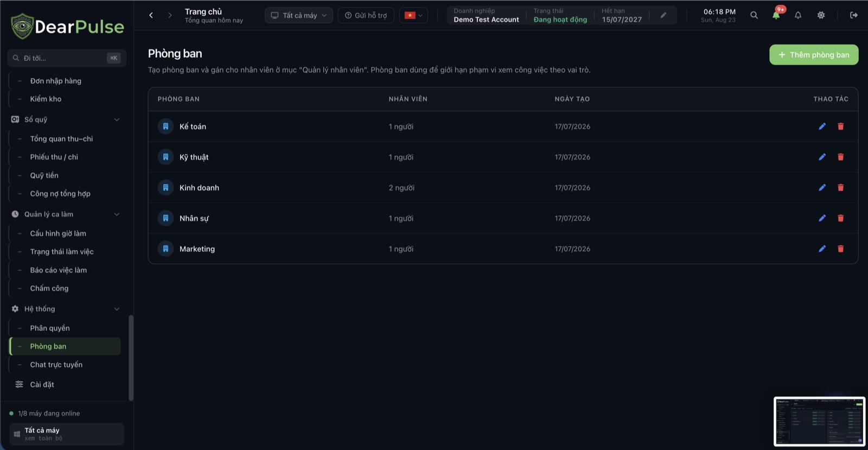Screen dimensions: 868x450
Task: Delete the Kinh doanh department
Action: [x=840, y=188]
